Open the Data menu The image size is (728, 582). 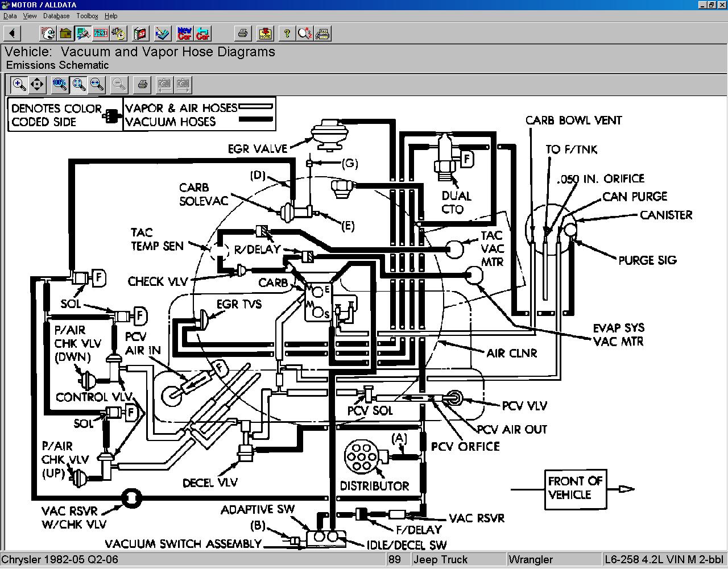point(10,16)
